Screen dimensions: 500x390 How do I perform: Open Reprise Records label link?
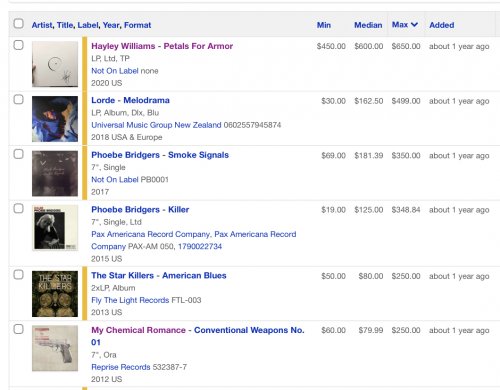click(121, 367)
